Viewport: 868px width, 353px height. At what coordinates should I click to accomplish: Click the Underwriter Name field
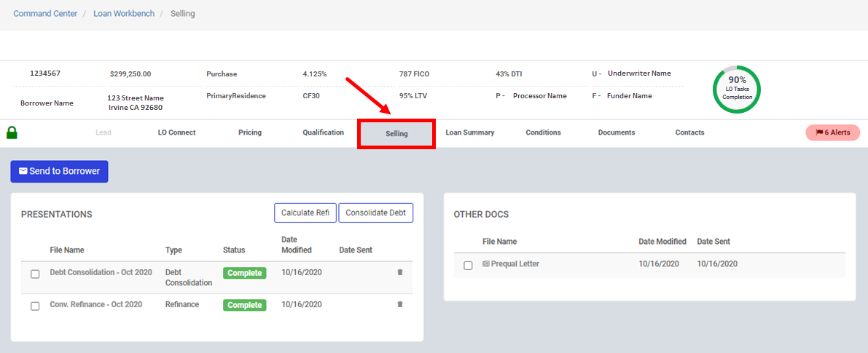tap(639, 74)
